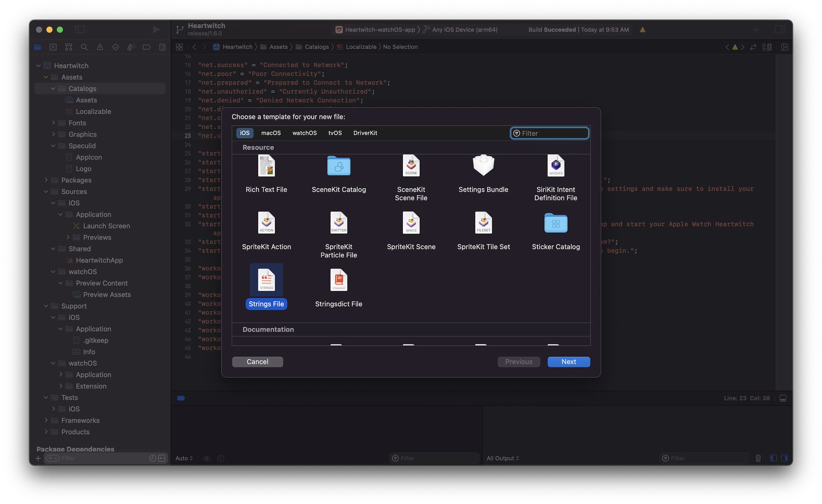The height and width of the screenshot is (504, 822).
Task: Click the Cancel button
Action: [x=257, y=362]
